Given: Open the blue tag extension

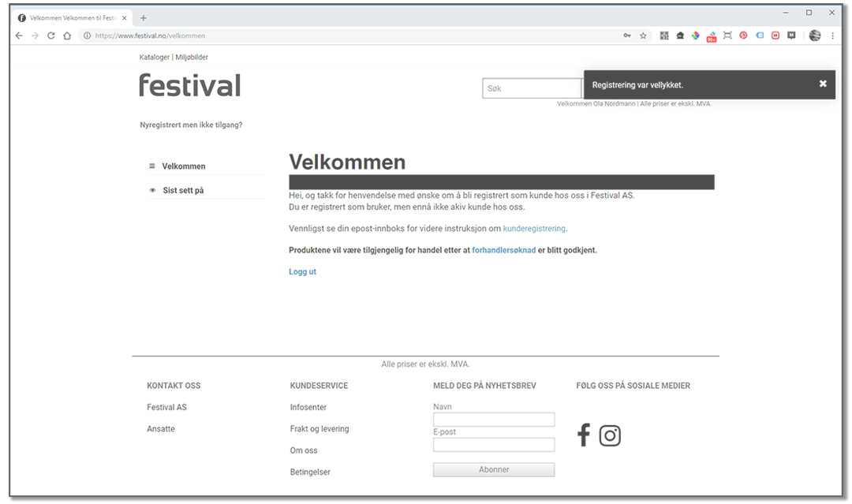Looking at the screenshot, I should [x=760, y=35].
